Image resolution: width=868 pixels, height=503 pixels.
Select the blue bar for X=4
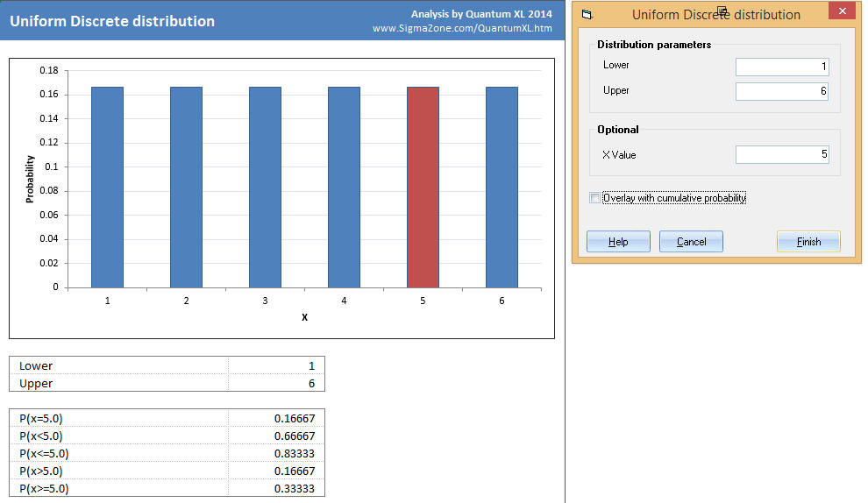tap(344, 187)
